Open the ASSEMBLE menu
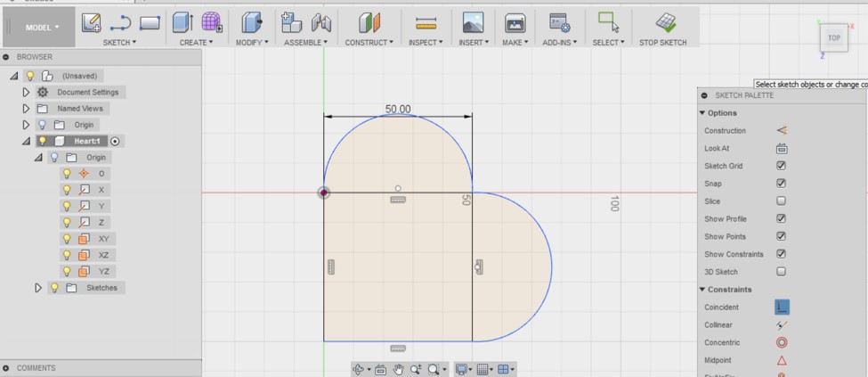 pyautogui.click(x=306, y=42)
